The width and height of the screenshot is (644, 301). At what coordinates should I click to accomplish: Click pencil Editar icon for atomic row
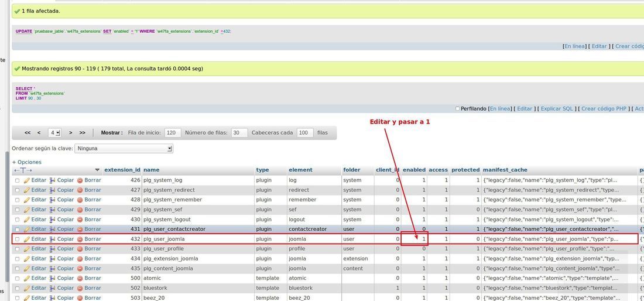(27, 278)
